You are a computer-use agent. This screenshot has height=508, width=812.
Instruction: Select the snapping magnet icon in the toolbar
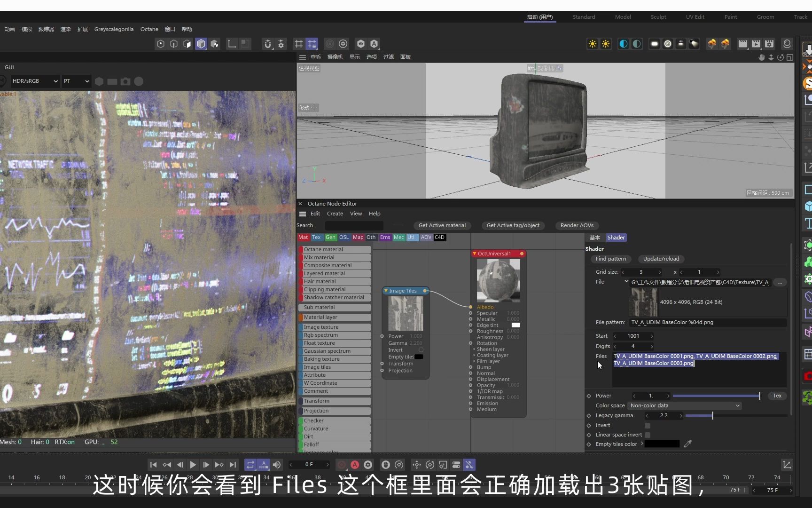coord(267,44)
